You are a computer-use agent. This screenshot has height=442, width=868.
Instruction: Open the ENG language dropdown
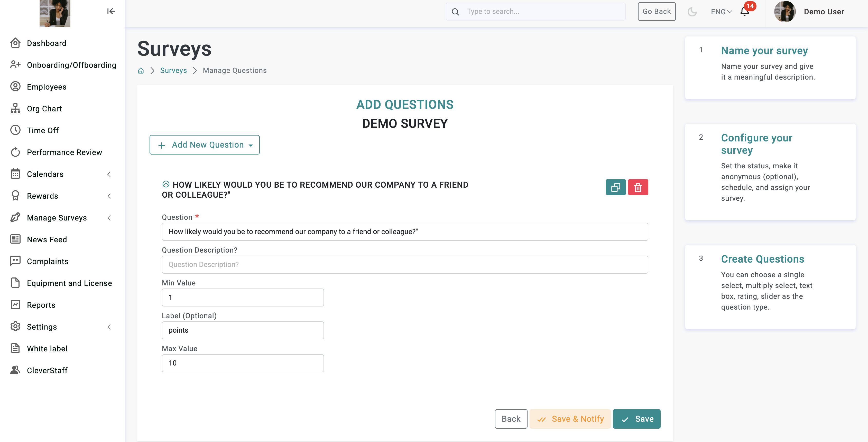722,12
